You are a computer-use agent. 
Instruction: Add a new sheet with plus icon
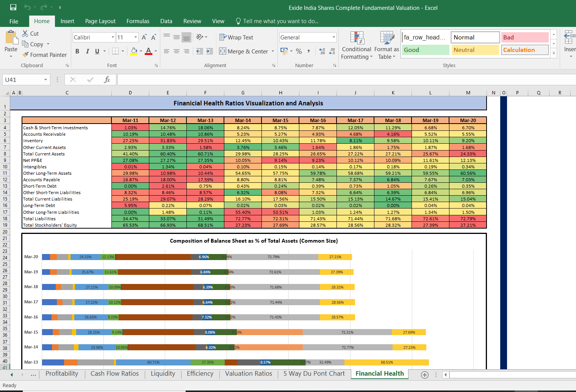(x=425, y=375)
